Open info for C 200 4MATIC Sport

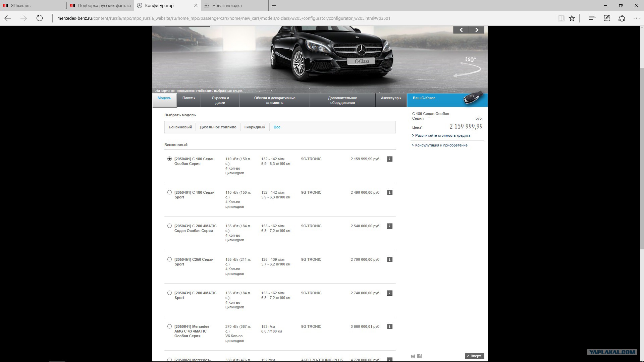click(389, 293)
